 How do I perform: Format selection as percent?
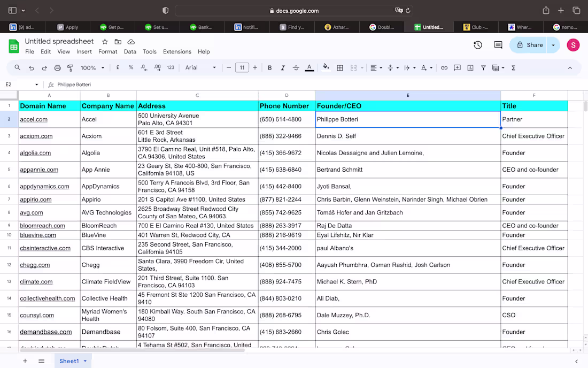131,67
